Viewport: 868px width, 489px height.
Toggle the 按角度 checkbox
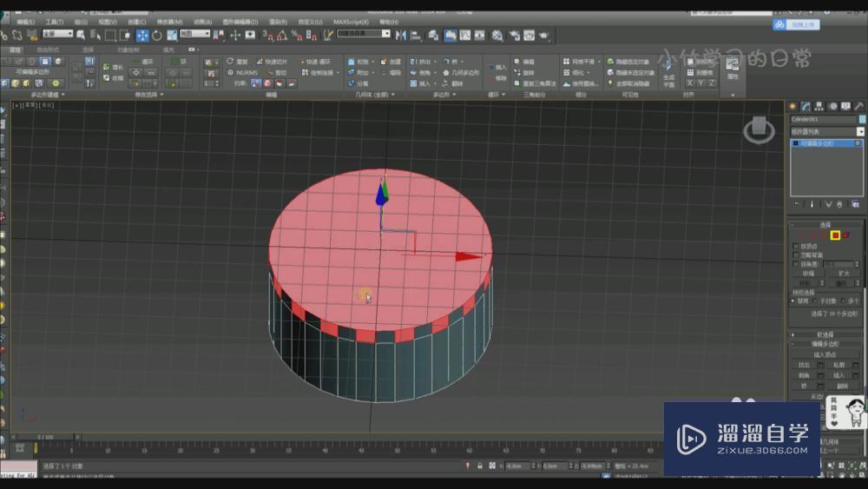796,264
